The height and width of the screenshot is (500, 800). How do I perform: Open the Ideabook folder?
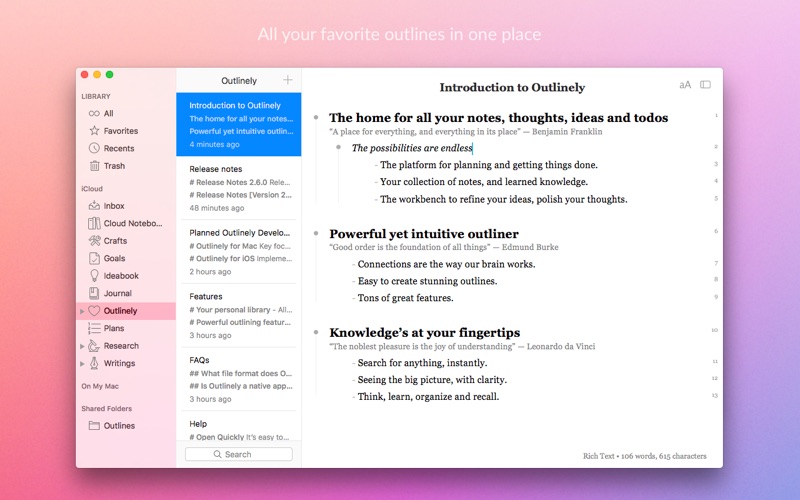(126, 276)
